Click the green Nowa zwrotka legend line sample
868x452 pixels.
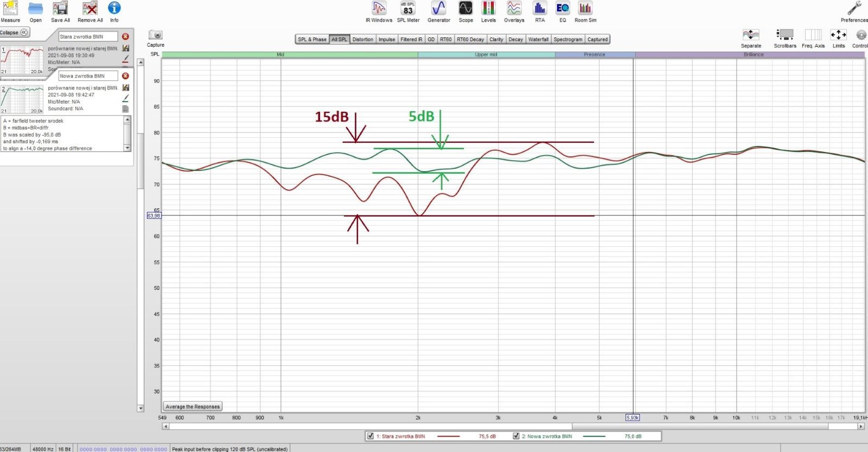pyautogui.click(x=594, y=436)
